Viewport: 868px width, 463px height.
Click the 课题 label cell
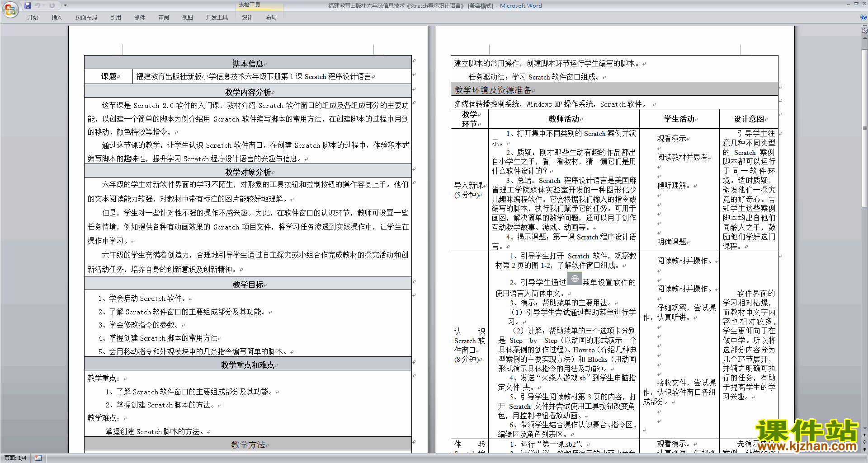coord(108,76)
